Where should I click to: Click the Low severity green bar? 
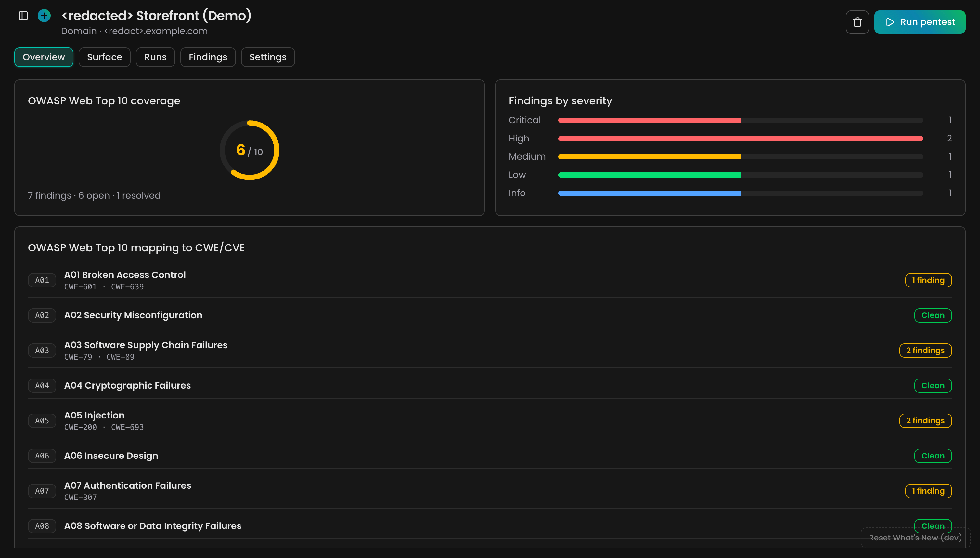740,175
